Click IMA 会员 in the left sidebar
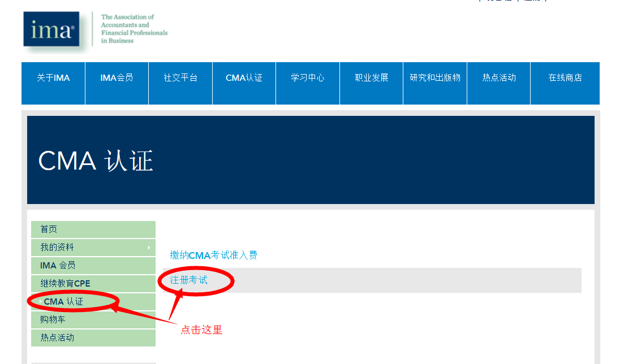 pyautogui.click(x=58, y=266)
